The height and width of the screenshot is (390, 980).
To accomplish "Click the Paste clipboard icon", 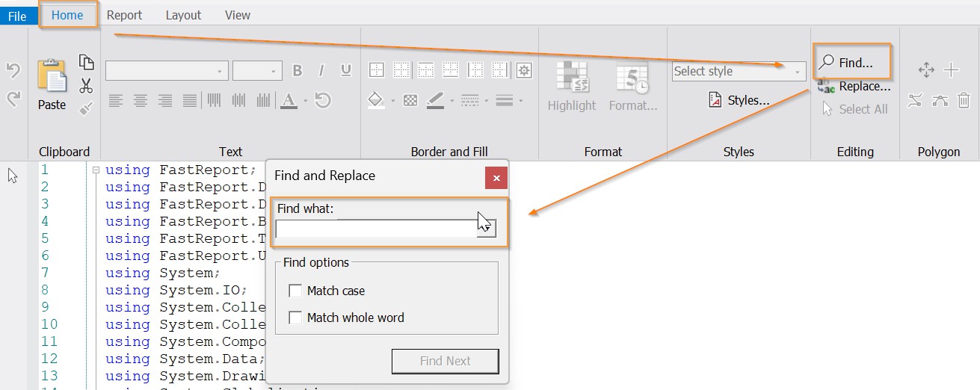I will 52,78.
